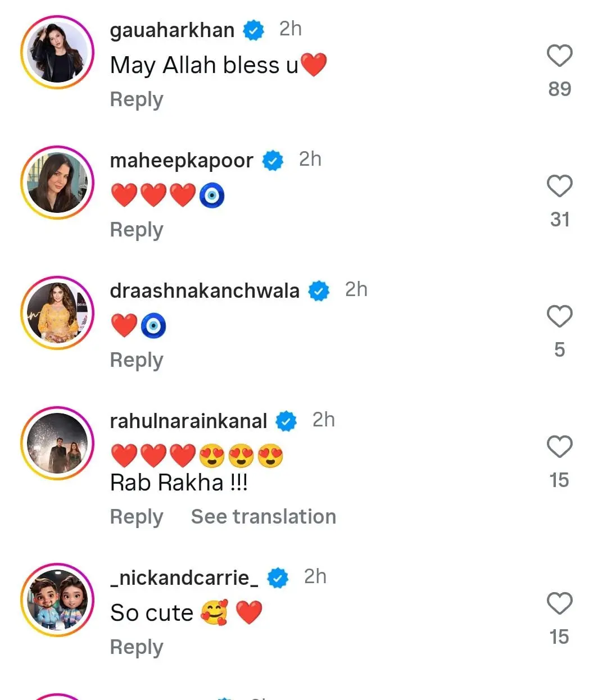This screenshot has width=607, height=700.
Task: Show translation for Rab Rakha comment
Action: pyautogui.click(x=263, y=517)
